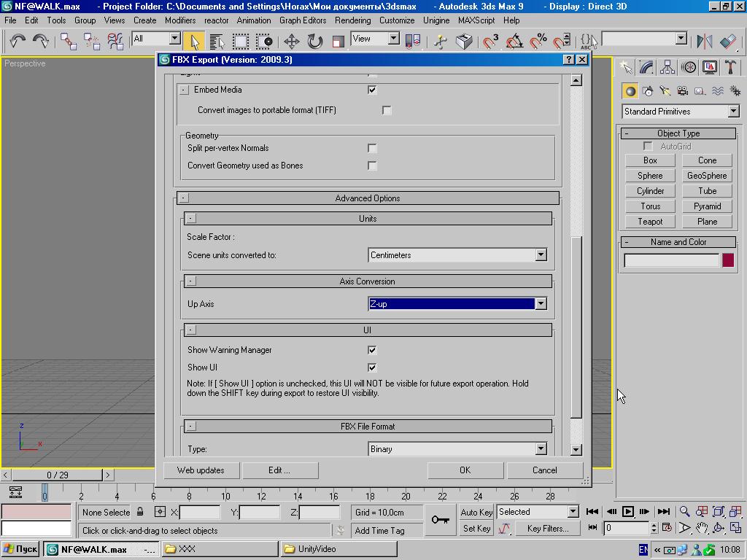Activate the Select and Move tool

pos(292,42)
